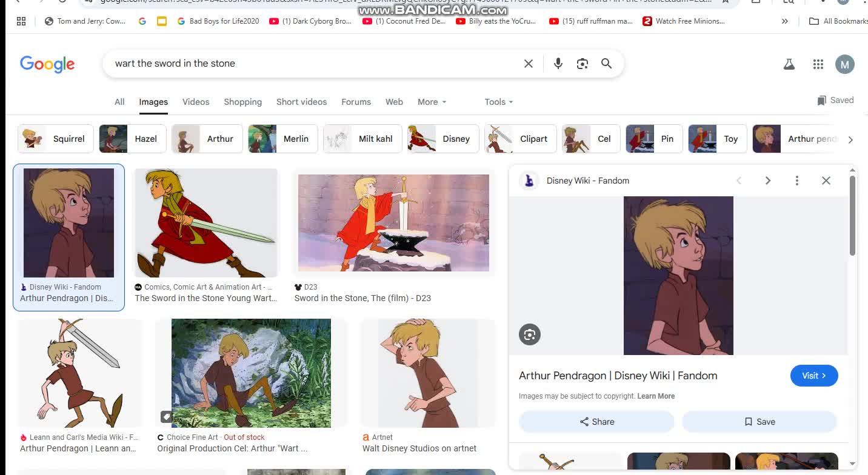Screen dimensions: 868x475
Task: Click the Visit button
Action: pyautogui.click(x=814, y=376)
